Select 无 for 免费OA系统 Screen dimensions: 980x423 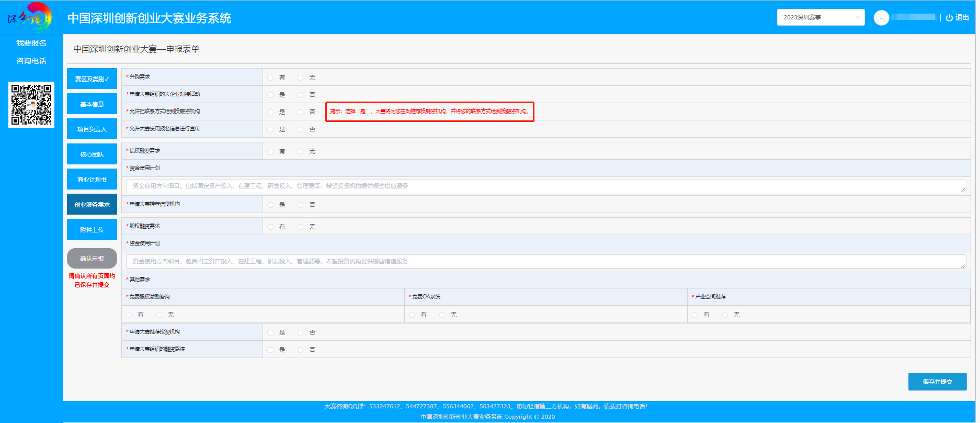(x=442, y=315)
